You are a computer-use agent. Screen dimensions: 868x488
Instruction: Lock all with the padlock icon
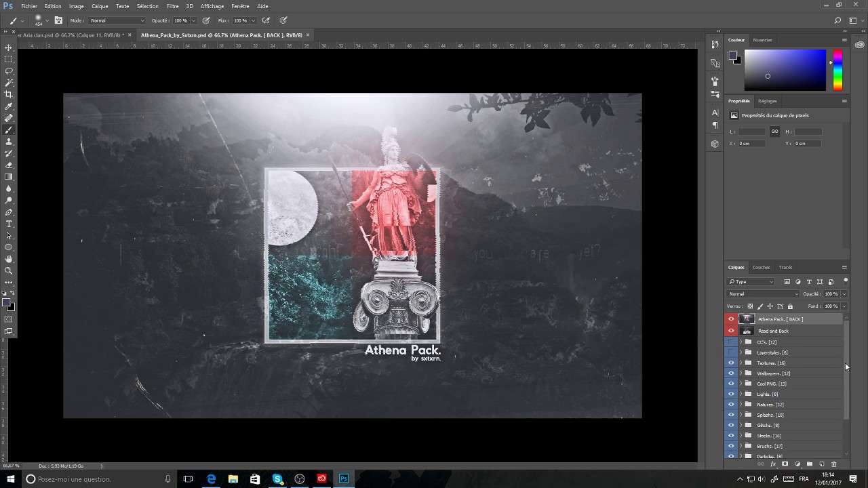tap(790, 306)
